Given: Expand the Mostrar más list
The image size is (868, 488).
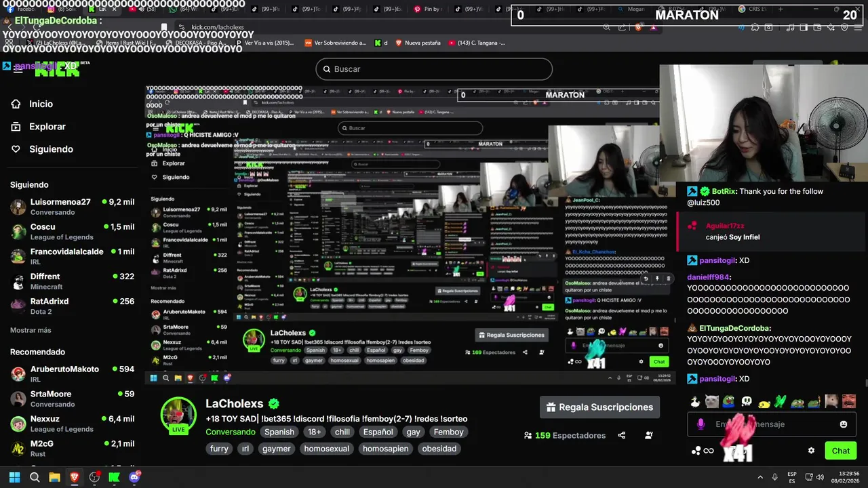Looking at the screenshot, I should point(31,330).
